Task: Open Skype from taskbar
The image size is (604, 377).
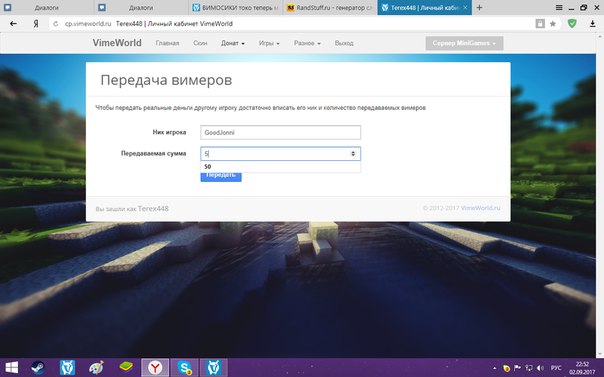Action: pos(184,367)
